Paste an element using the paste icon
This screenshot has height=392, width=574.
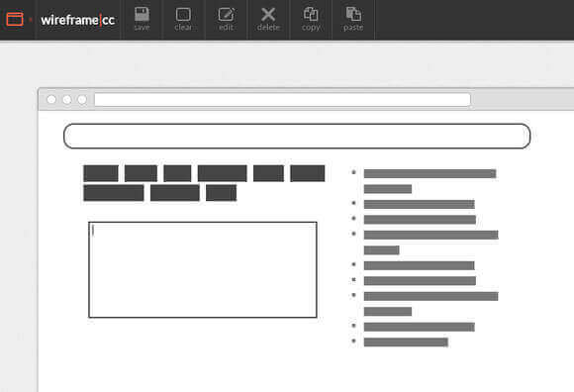(x=353, y=19)
